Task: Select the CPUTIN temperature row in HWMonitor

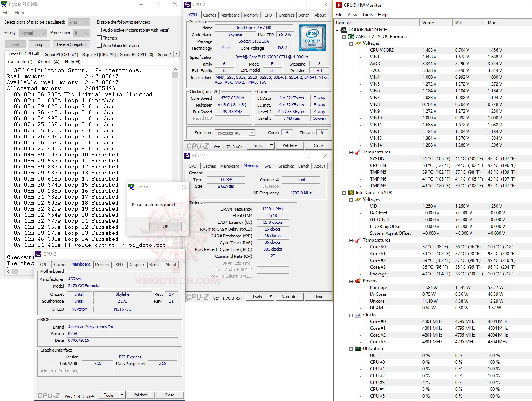Action: coord(432,165)
